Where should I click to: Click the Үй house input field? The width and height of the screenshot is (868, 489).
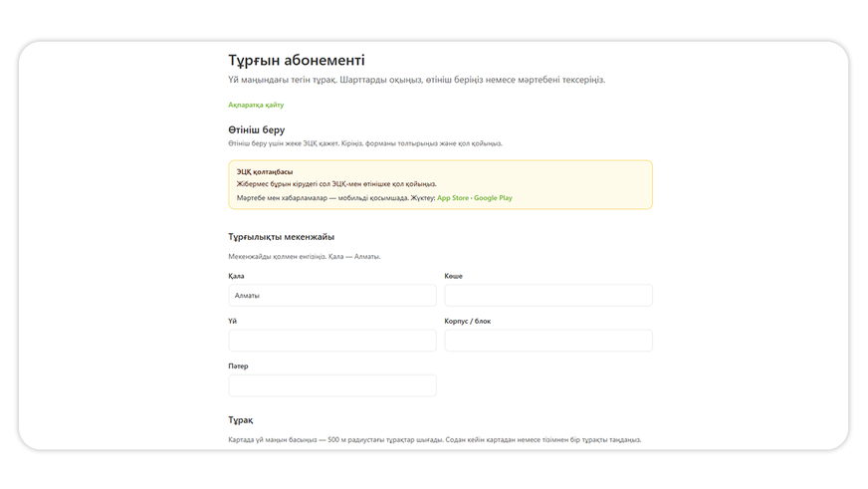(332, 340)
